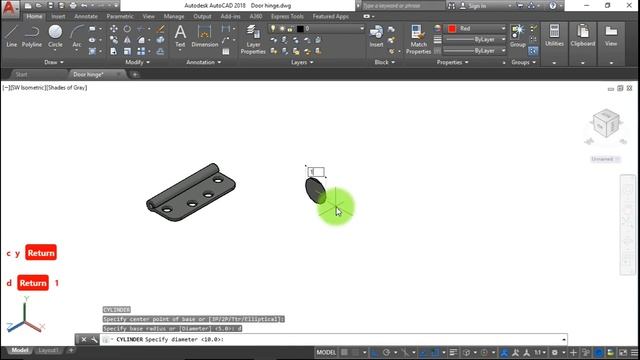This screenshot has height=360, width=640.
Task: Click the black layer color swatch
Action: 300,29
